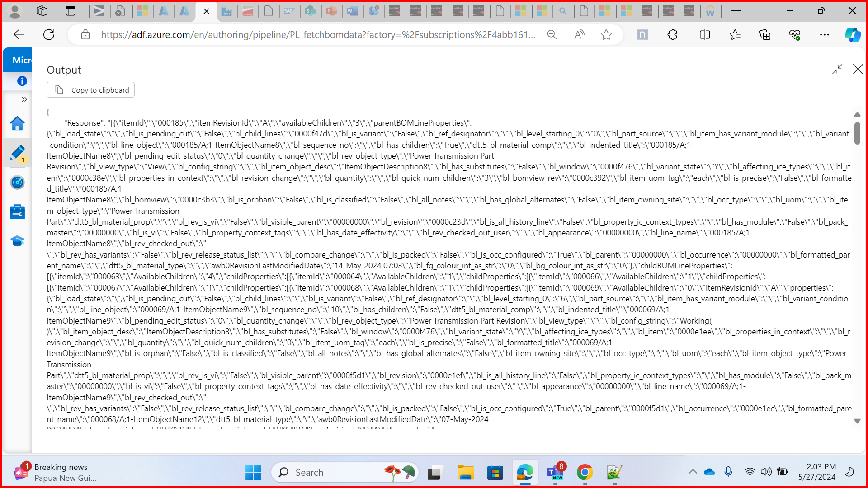Screen dimensions: 868x488
Task: Open browser Settings and more ellipsis menu
Action: 824,35
